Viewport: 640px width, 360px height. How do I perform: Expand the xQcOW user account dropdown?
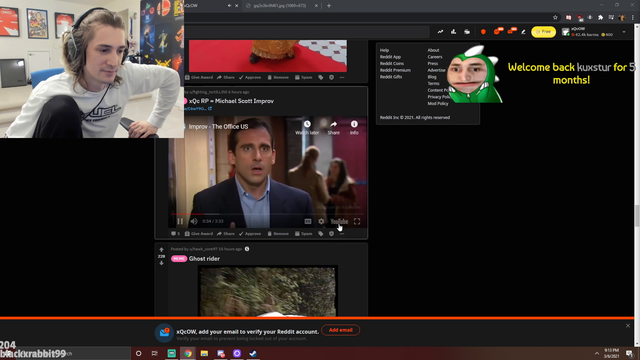[x=624, y=32]
